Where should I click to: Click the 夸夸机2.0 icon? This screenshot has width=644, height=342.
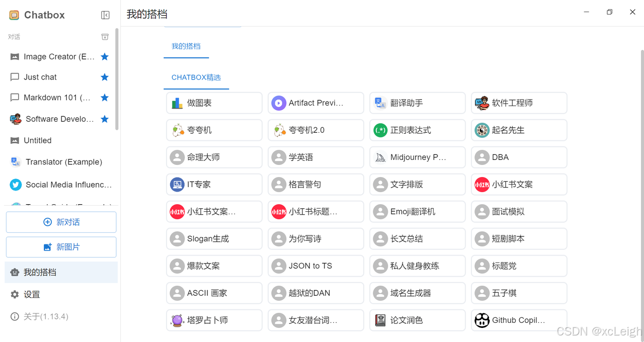click(x=279, y=130)
